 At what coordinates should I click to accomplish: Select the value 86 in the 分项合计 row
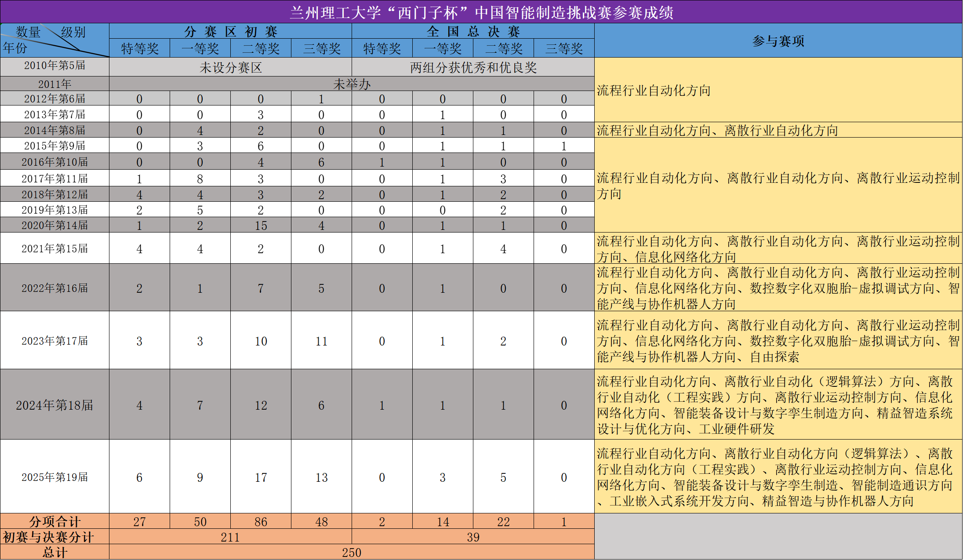(261, 522)
